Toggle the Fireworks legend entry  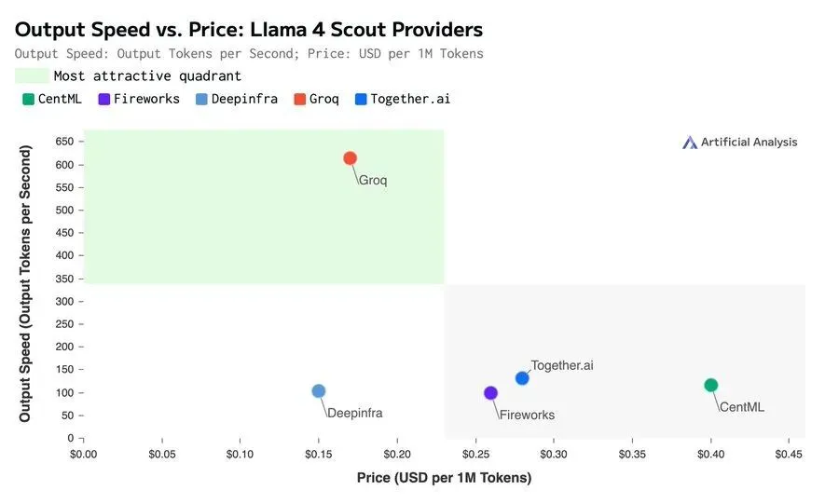(x=139, y=99)
